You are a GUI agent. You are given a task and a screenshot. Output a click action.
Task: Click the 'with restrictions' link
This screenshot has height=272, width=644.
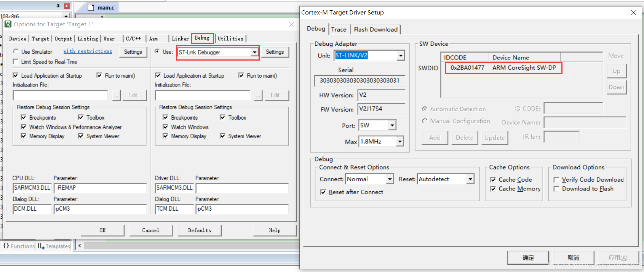coord(88,51)
